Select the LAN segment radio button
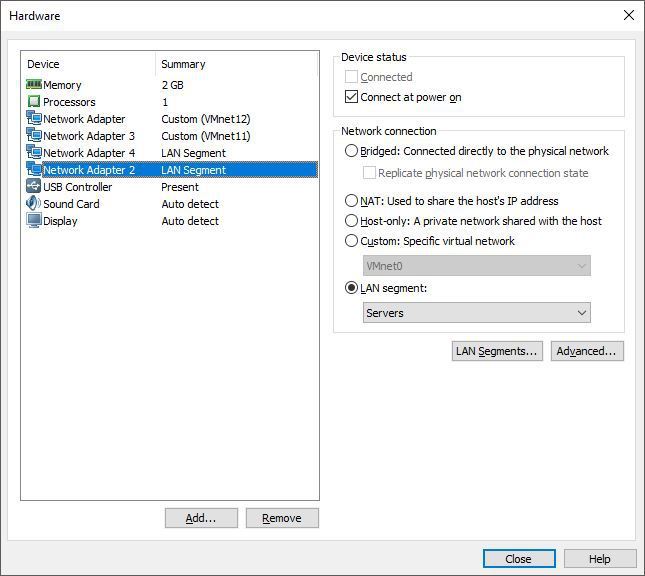 click(x=351, y=288)
